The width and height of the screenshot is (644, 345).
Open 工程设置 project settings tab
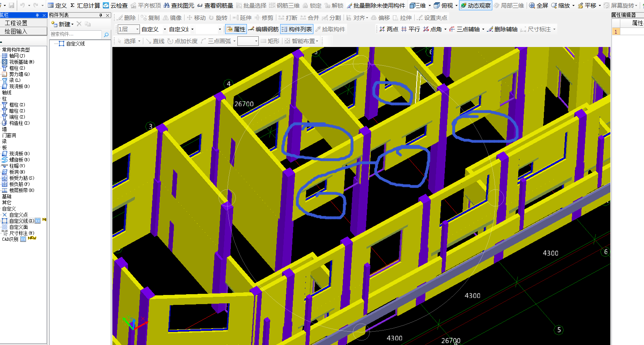point(16,23)
